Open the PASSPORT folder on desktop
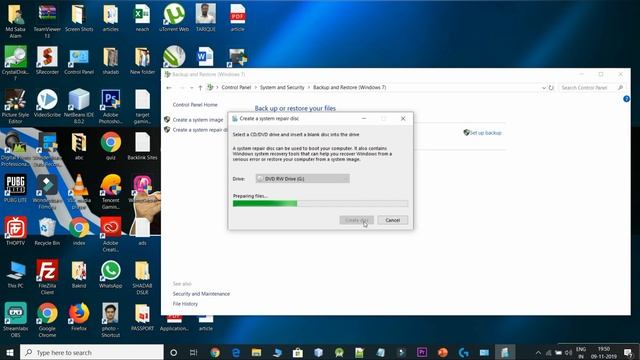The height and width of the screenshot is (360, 640). (x=142, y=317)
